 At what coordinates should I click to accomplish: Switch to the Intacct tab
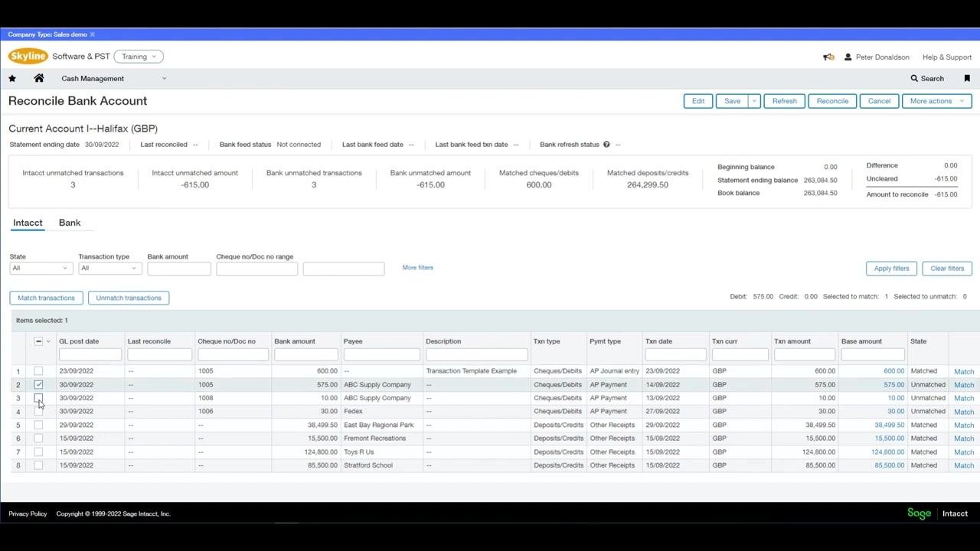[x=28, y=223]
